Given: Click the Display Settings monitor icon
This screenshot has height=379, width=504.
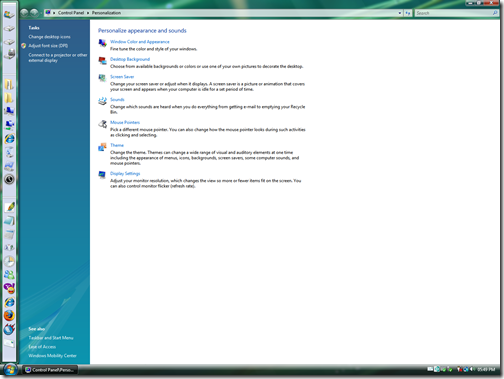Looking at the screenshot, I should click(102, 175).
